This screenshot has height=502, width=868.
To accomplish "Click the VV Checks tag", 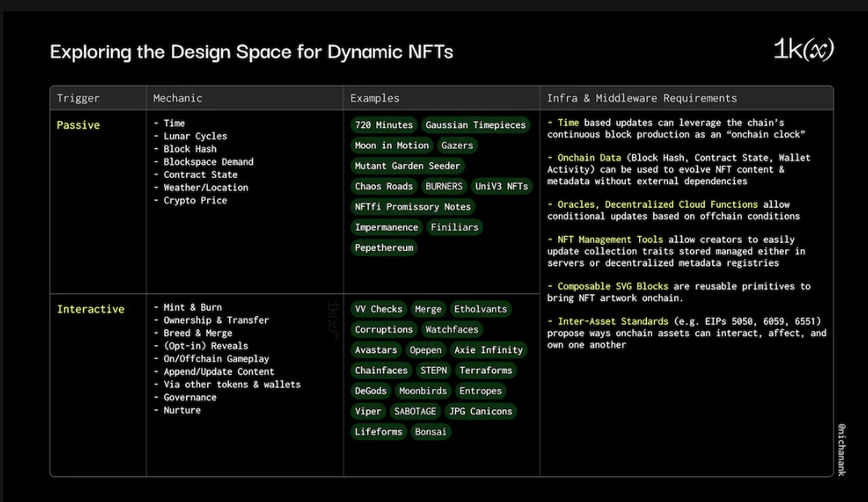I will pyautogui.click(x=378, y=309).
